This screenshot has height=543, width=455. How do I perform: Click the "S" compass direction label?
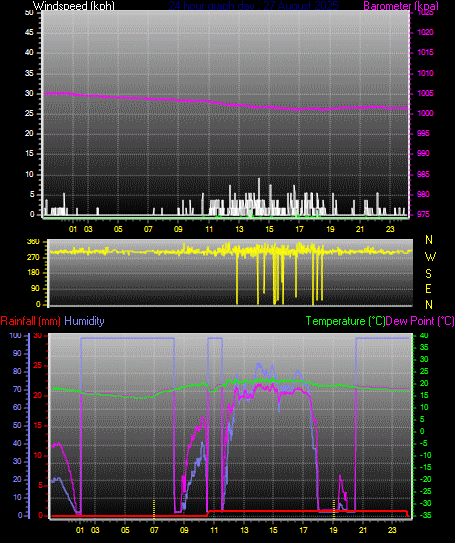[428, 274]
